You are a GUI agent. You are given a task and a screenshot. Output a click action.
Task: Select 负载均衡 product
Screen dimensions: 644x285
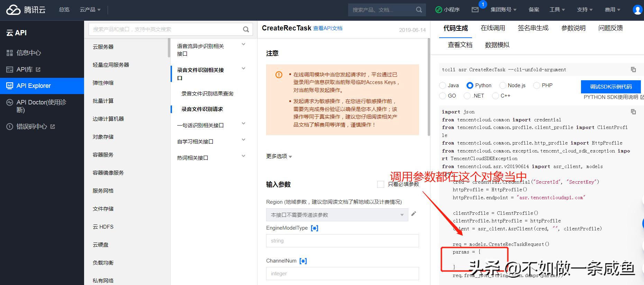pyautogui.click(x=103, y=263)
